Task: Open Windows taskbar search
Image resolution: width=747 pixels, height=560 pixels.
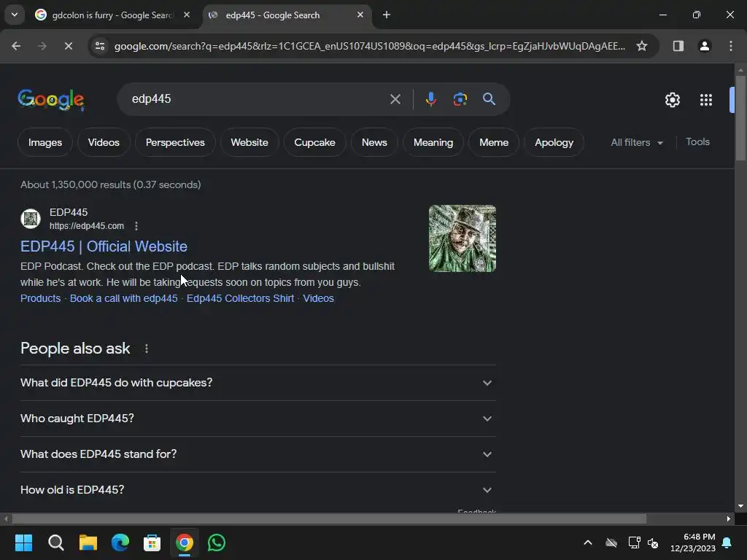Action: click(55, 542)
